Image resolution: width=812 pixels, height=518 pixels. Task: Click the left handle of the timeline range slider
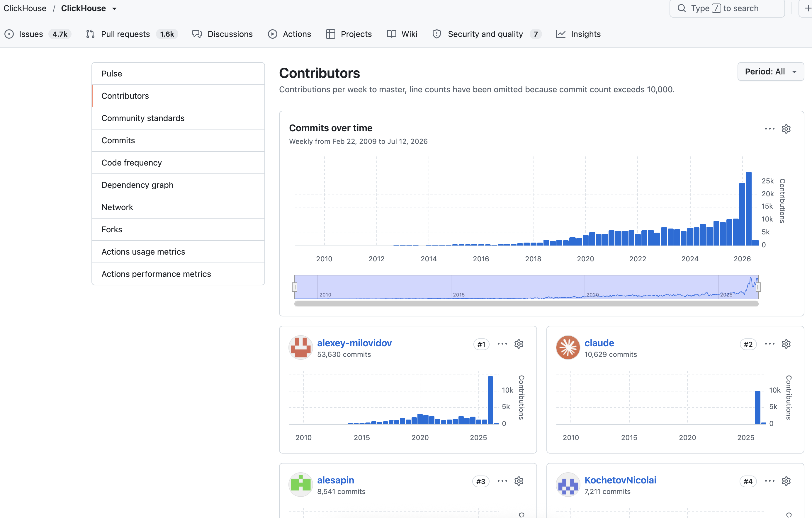point(294,287)
